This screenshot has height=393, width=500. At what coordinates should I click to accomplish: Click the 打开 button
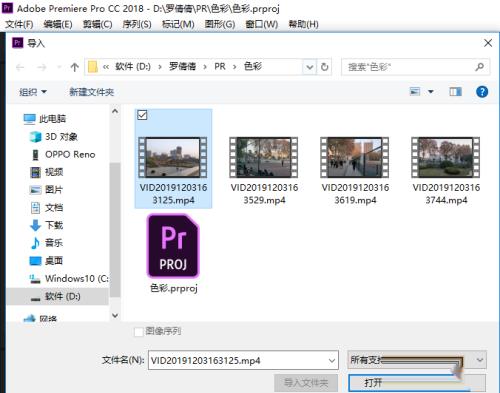417,383
